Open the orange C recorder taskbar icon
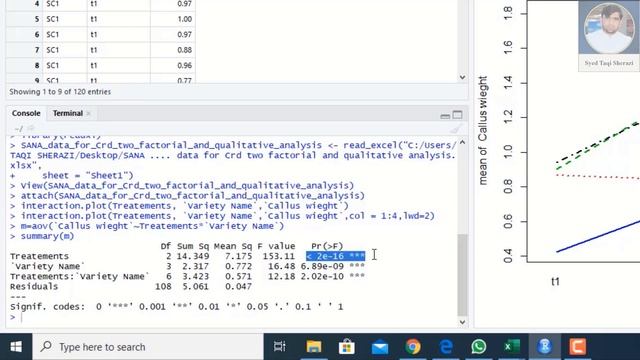Viewport: 640px width, 360px height. coord(578,347)
